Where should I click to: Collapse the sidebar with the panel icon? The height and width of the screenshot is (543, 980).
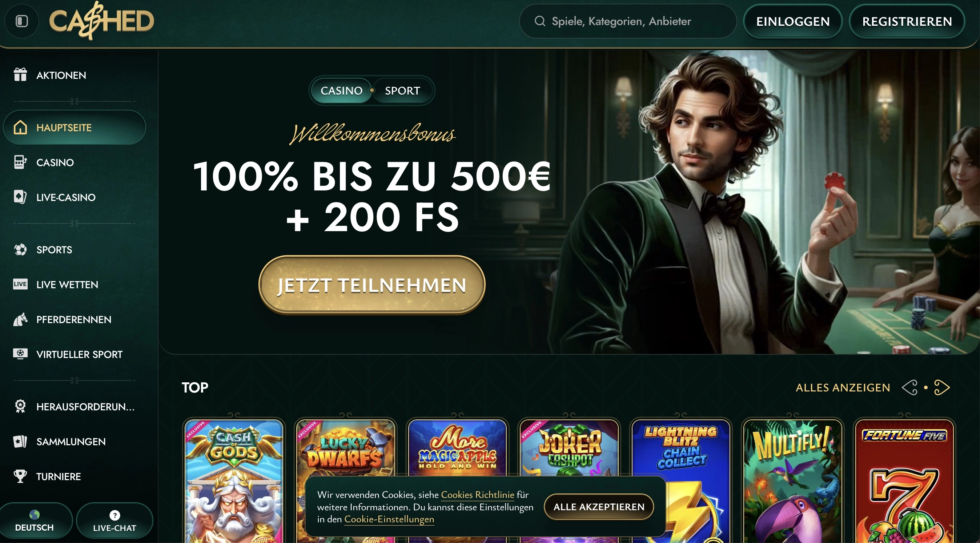coord(22,21)
